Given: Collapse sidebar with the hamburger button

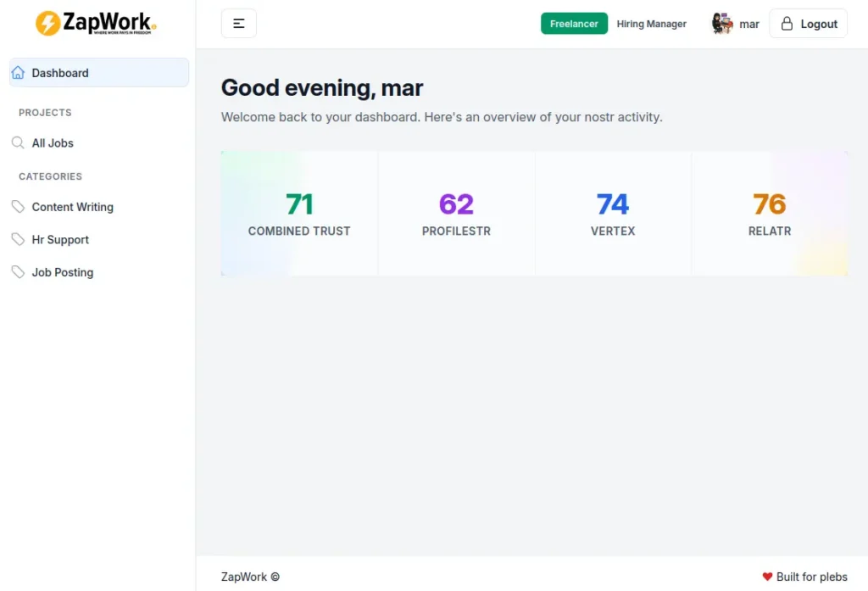Looking at the screenshot, I should [x=239, y=24].
